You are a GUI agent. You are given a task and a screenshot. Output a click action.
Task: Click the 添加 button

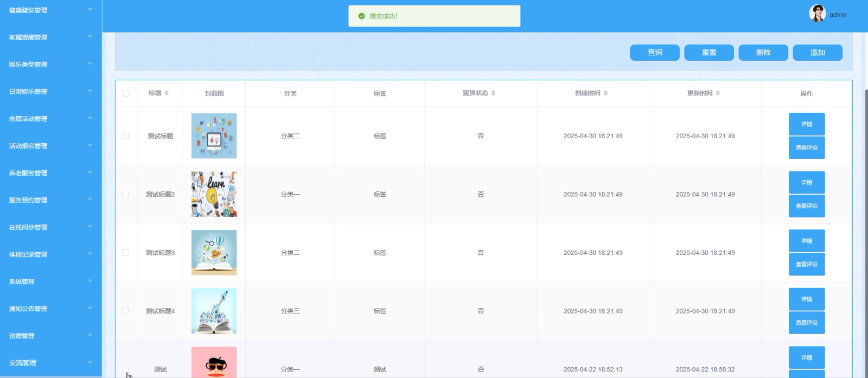coord(818,53)
